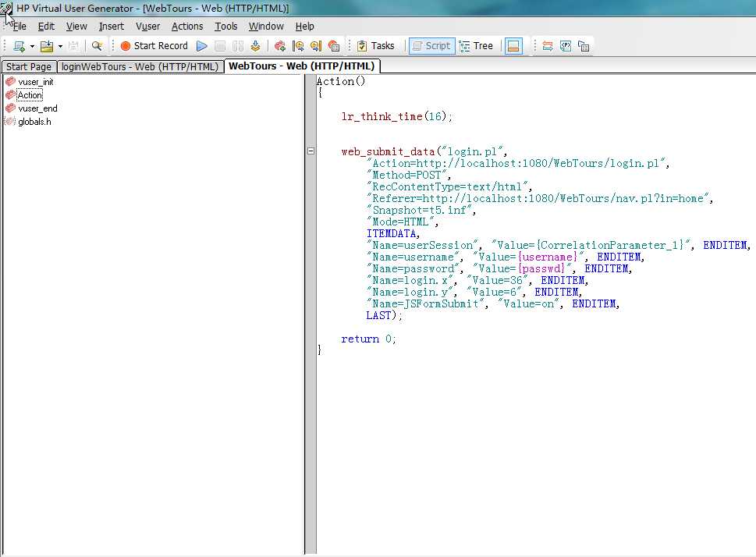This screenshot has height=557, width=756.
Task: Switch to Tree view
Action: tap(477, 46)
